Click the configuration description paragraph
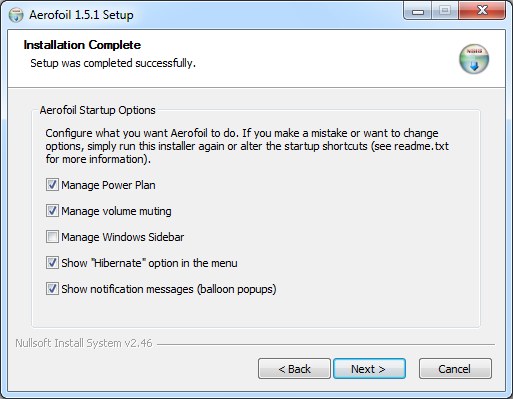Viewport: 513px width, 399px height. coord(247,146)
